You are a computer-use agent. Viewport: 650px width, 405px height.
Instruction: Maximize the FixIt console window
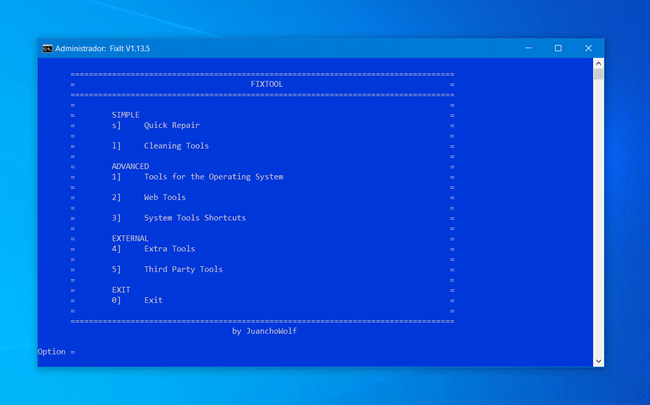tap(558, 48)
